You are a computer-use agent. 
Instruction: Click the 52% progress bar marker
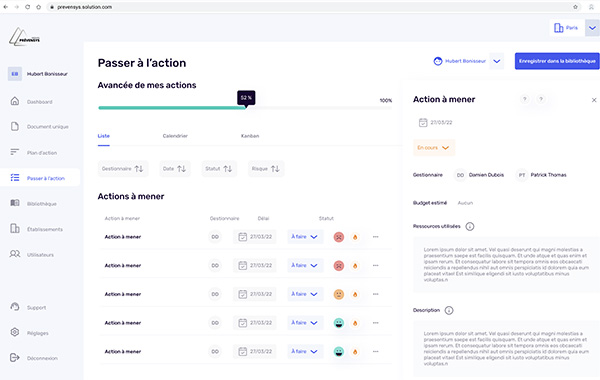(x=246, y=98)
